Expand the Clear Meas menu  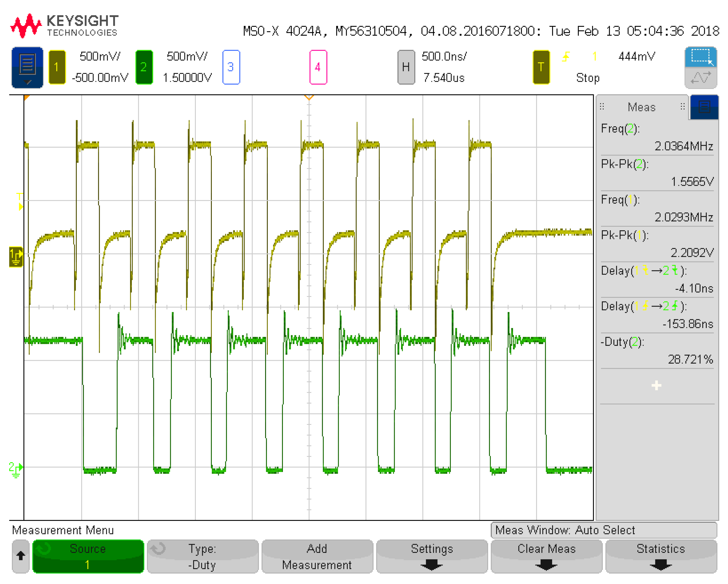[x=546, y=556]
